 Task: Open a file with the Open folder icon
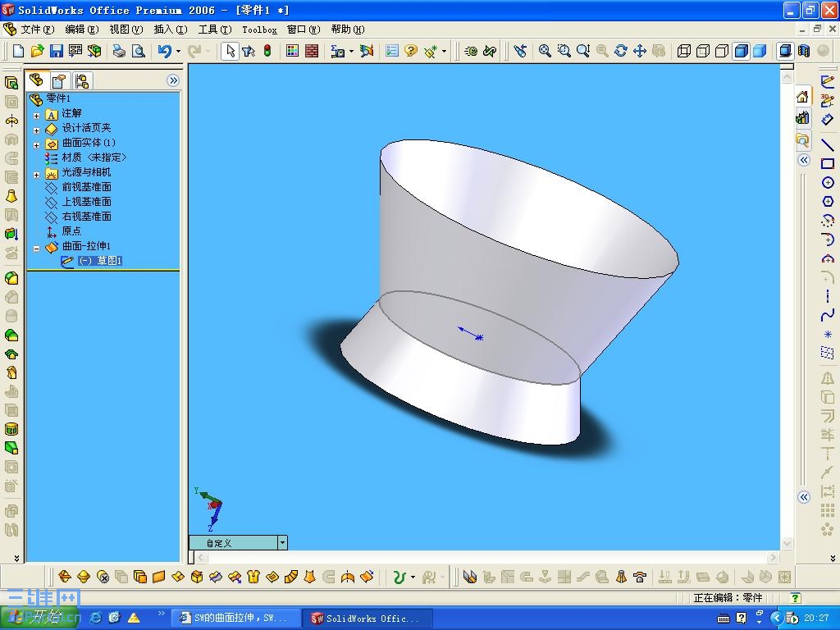pyautogui.click(x=37, y=51)
